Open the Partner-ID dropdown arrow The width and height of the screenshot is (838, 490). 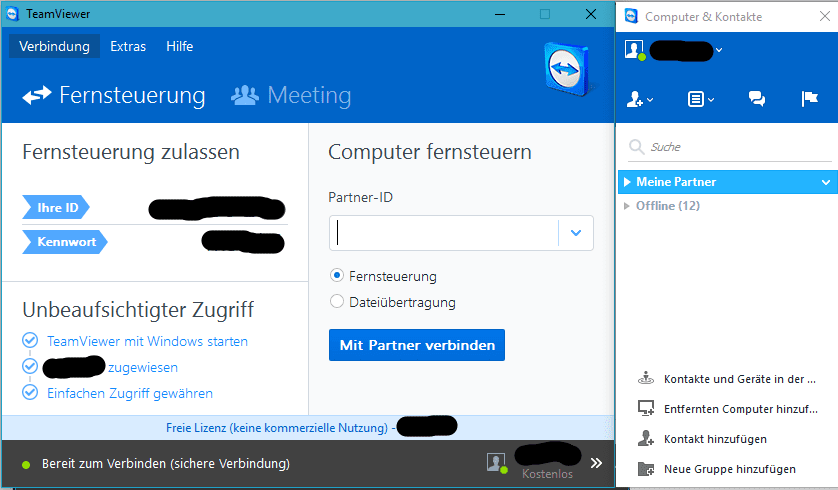(576, 233)
